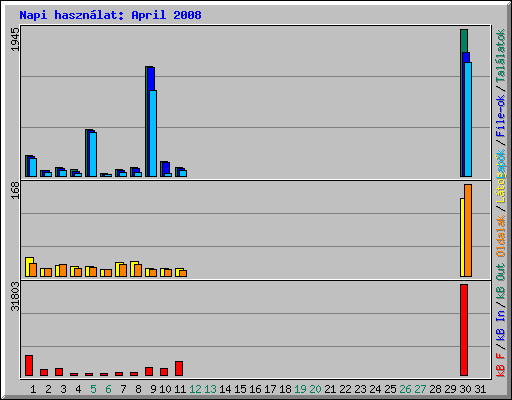Select the day 21 label on the x-axis
This screenshot has height=400, width=512.
(x=330, y=389)
